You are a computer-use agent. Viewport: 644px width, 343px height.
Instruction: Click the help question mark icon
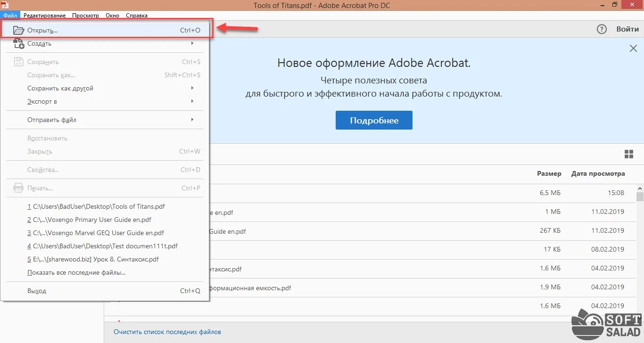pyautogui.click(x=602, y=29)
